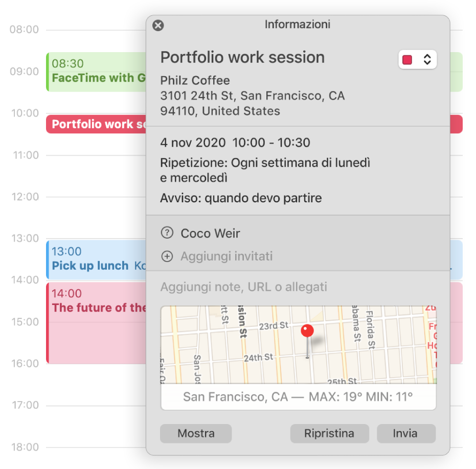Click the Philz Coffee location address

point(252,96)
